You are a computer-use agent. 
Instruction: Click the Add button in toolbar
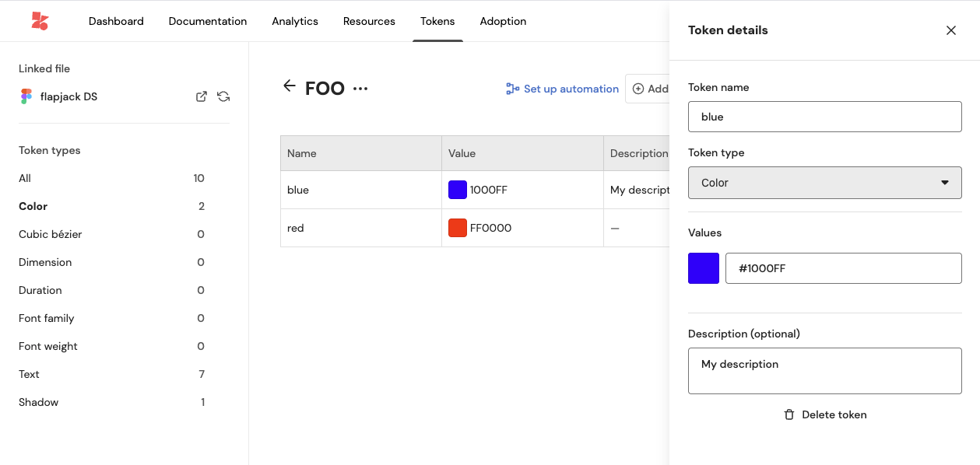point(649,89)
